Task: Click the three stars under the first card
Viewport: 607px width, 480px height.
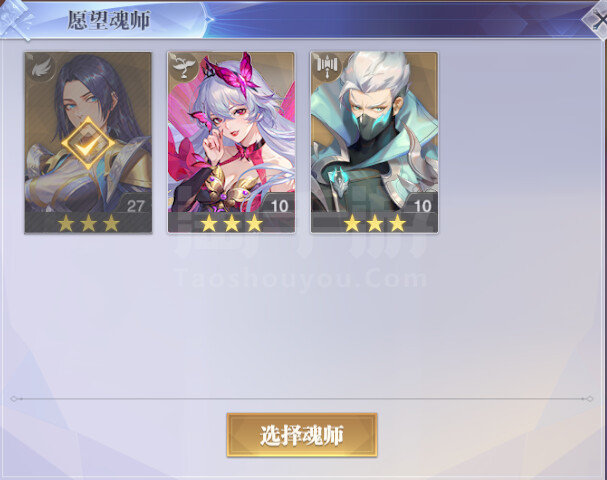Action: pyautogui.click(x=88, y=223)
